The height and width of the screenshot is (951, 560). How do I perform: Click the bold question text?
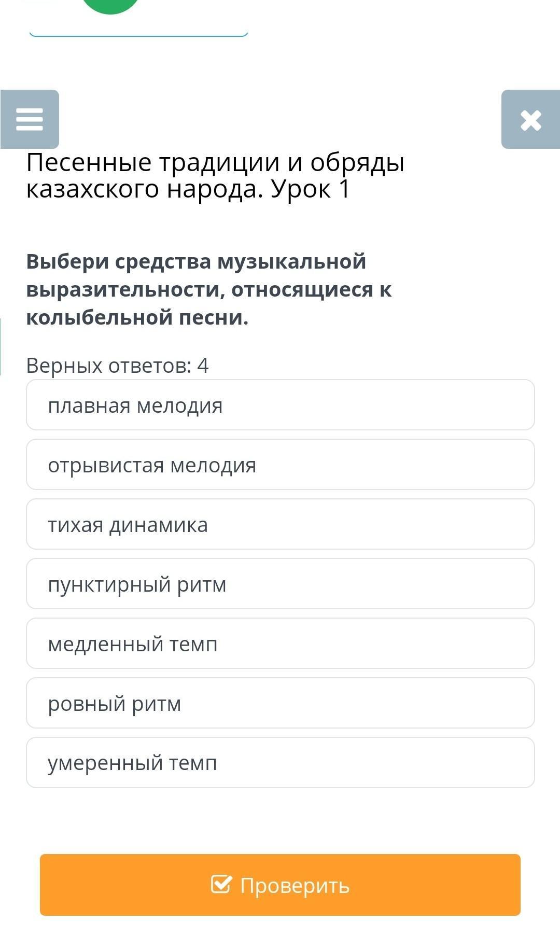point(208,289)
